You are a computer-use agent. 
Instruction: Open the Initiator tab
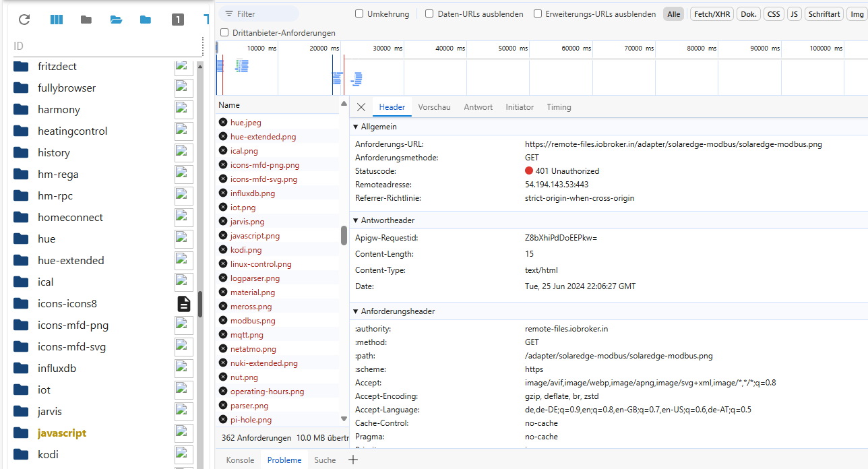[x=520, y=107]
